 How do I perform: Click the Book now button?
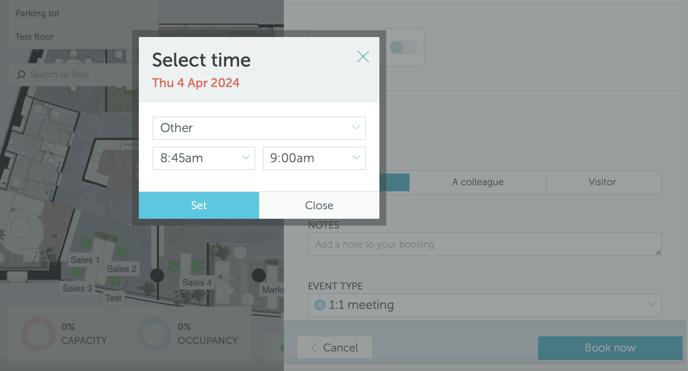click(610, 348)
